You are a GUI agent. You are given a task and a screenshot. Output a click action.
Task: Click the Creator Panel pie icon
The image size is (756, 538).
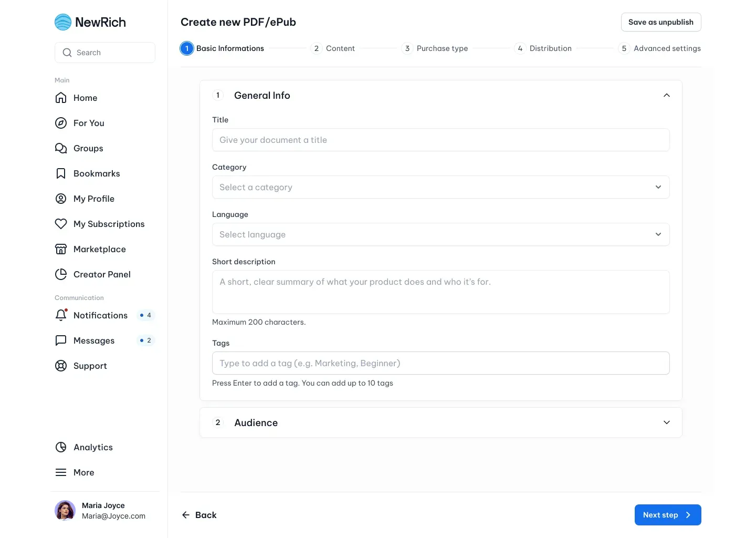[x=61, y=274]
